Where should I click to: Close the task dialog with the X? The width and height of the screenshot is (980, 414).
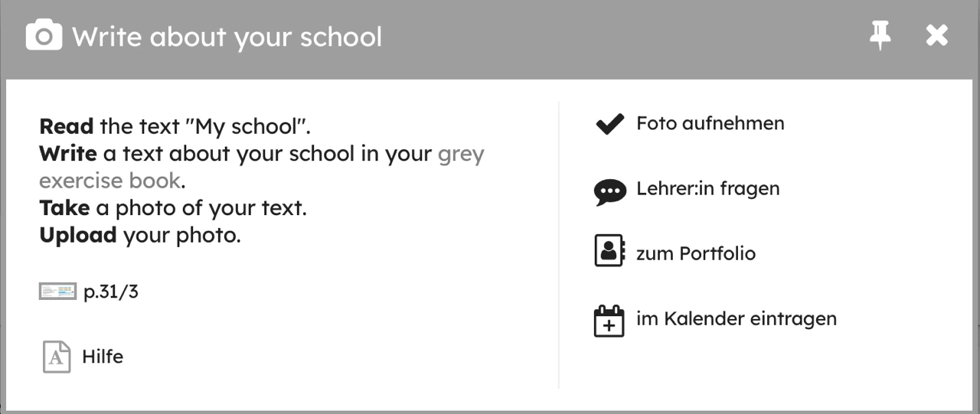(936, 35)
